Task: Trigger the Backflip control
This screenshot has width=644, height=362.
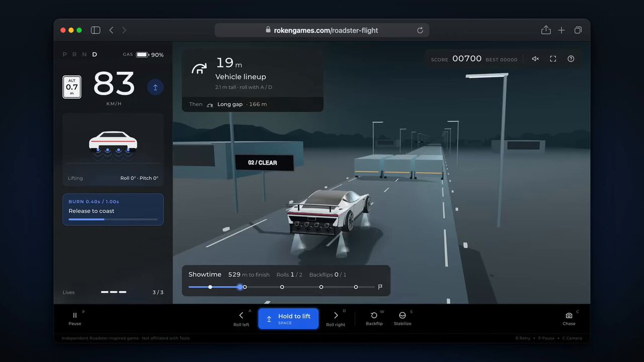Action: pyautogui.click(x=374, y=319)
